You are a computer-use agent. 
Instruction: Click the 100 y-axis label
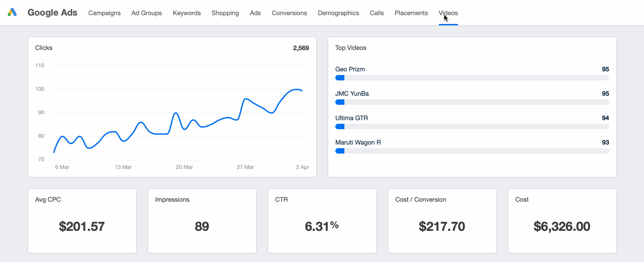[x=40, y=89]
